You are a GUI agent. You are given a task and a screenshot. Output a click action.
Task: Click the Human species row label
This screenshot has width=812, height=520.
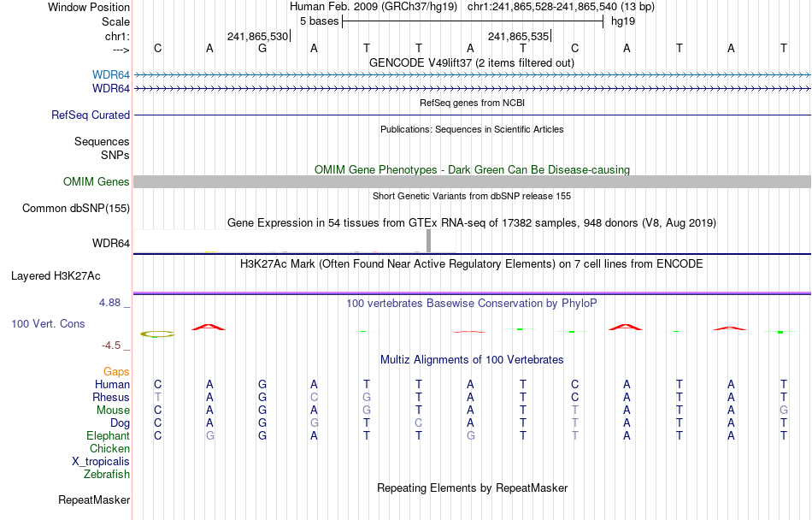[112, 384]
